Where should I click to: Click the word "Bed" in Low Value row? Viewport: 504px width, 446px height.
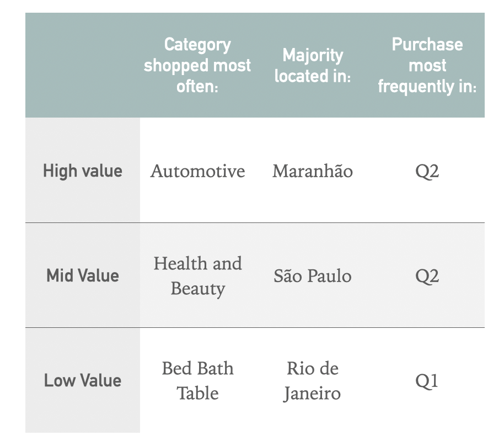click(174, 368)
